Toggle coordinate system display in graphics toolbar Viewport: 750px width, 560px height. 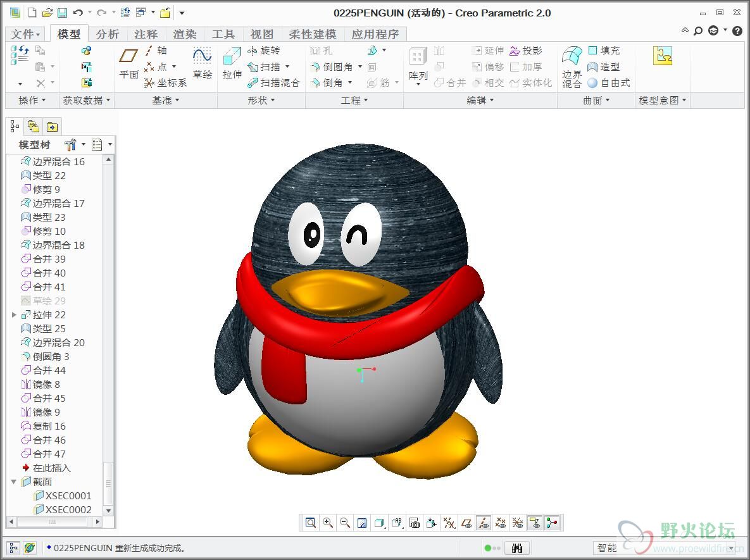tap(518, 523)
